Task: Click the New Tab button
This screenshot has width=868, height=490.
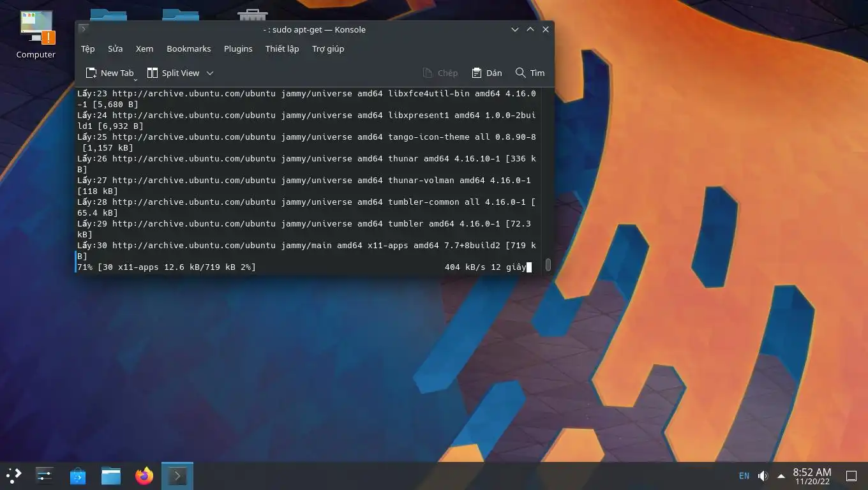Action: point(110,73)
